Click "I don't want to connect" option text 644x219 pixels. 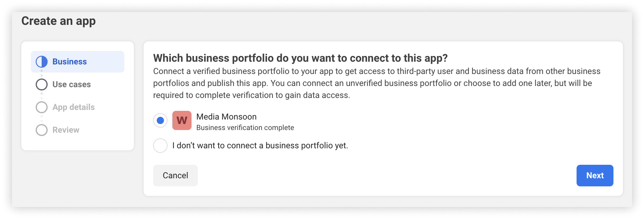[260, 146]
